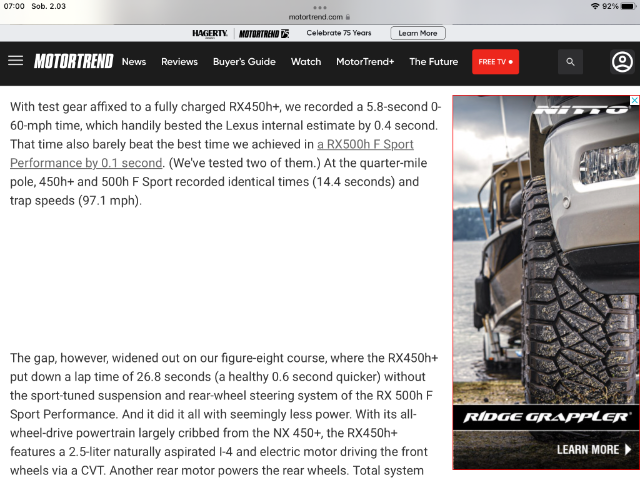
Task: Tap the battery indicator icon
Action: pos(629,6)
